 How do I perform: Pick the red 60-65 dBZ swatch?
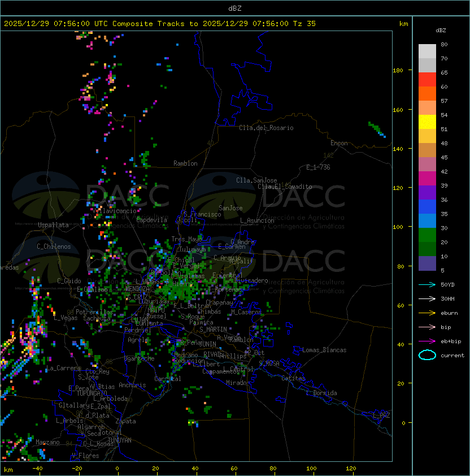coord(427,80)
